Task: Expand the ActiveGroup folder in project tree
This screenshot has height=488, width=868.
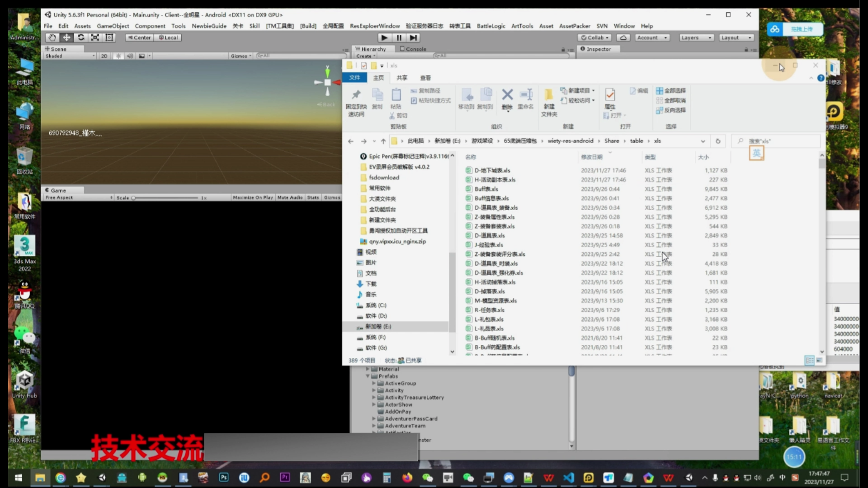Action: [x=374, y=383]
